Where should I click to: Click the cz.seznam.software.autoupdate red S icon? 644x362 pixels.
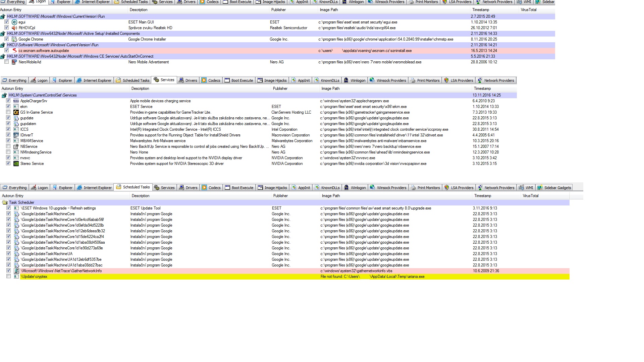tap(14, 51)
